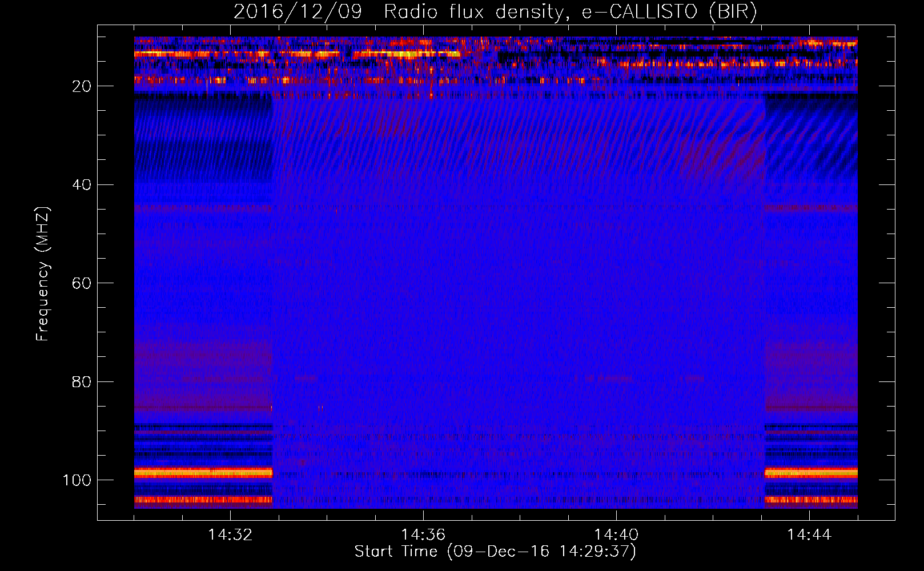The image size is (924, 571).
Task: Click the "Start Time (09-Dec-16 14:29:37)" axis label
Action: point(495,552)
